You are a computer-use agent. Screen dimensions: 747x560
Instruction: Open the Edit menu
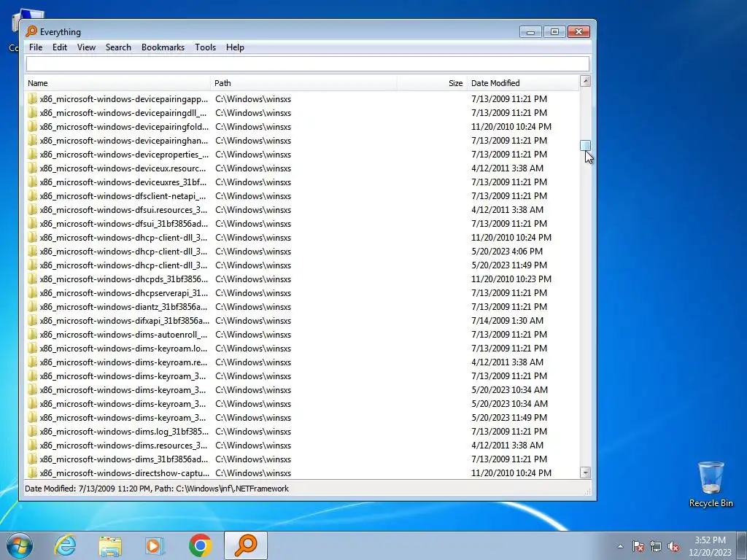[60, 47]
